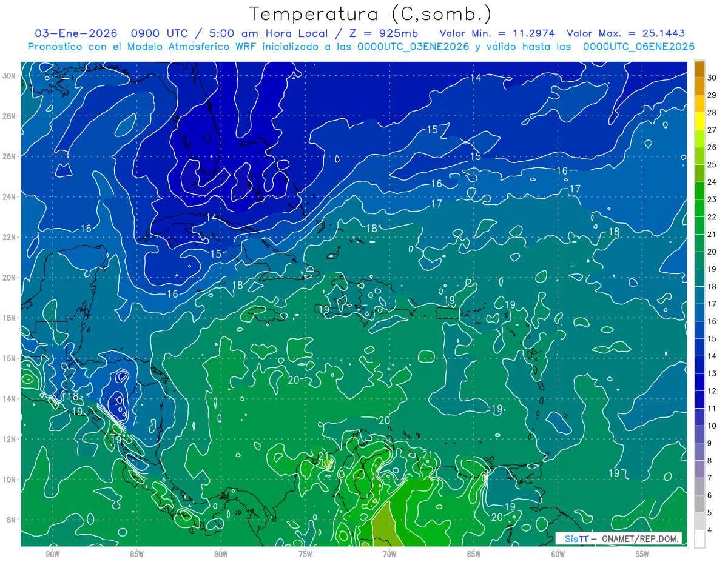Click the "10N" latitude axis label

pos(10,479)
